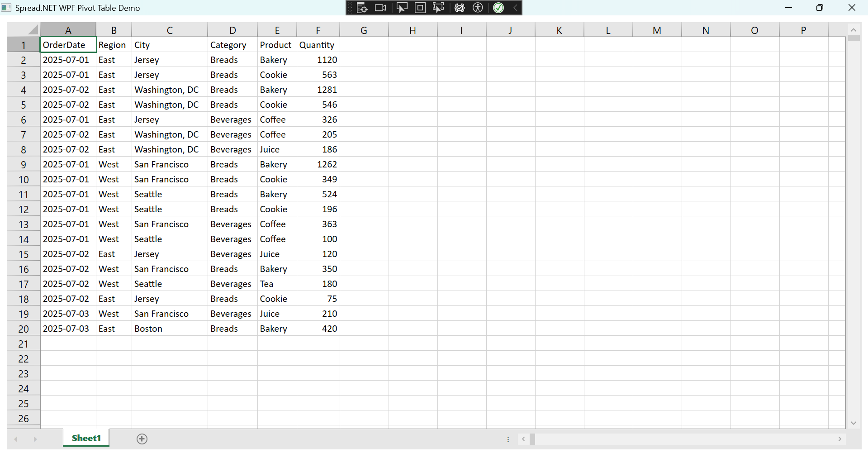This screenshot has width=868, height=453.
Task: Click vertical scrollbar down arrow
Action: (854, 423)
